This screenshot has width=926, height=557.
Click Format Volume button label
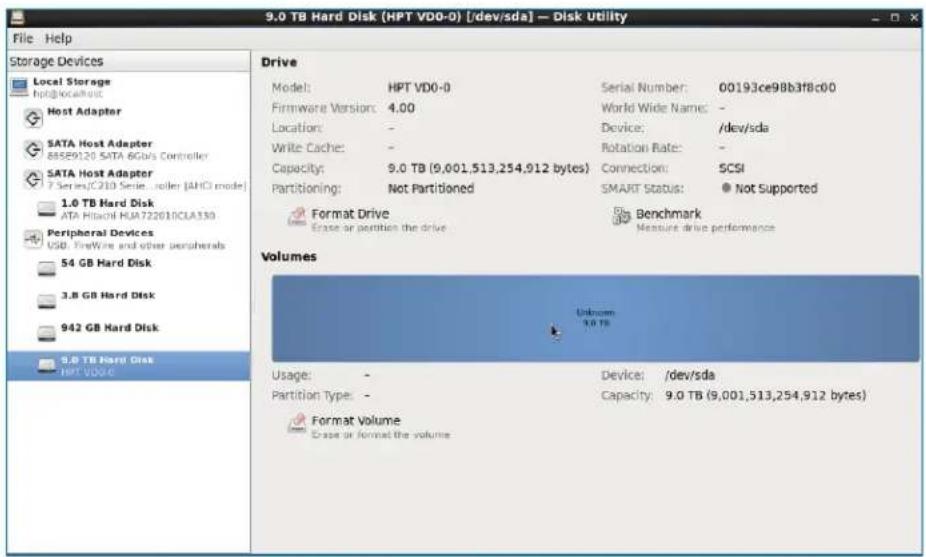[356, 421]
